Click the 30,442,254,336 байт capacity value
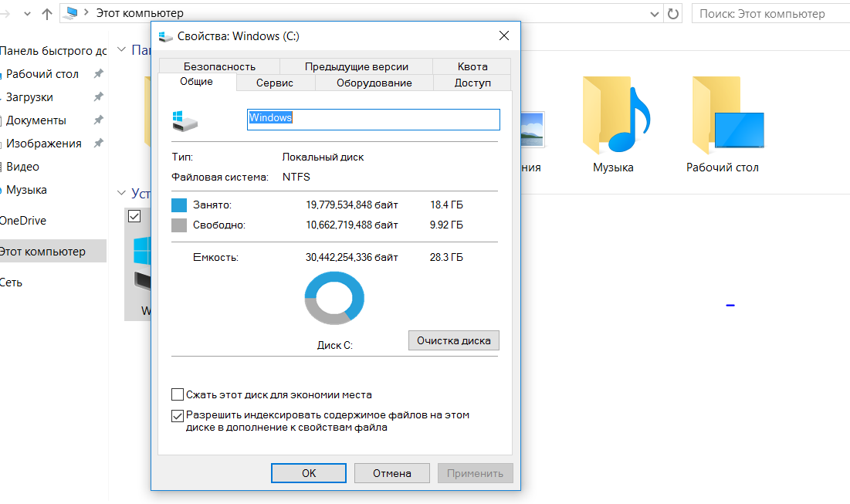850x504 pixels. coord(352,258)
